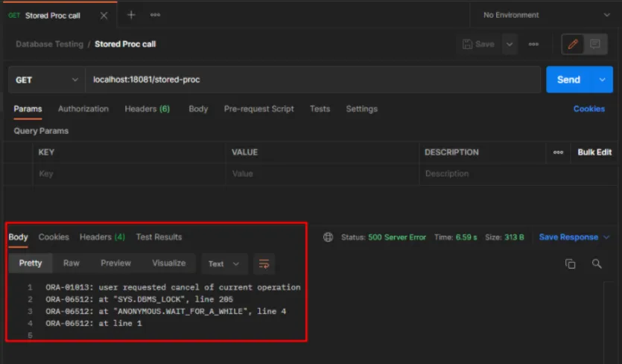Open the response Cookies tab
Viewport: 622px width, 364px height.
coord(54,237)
